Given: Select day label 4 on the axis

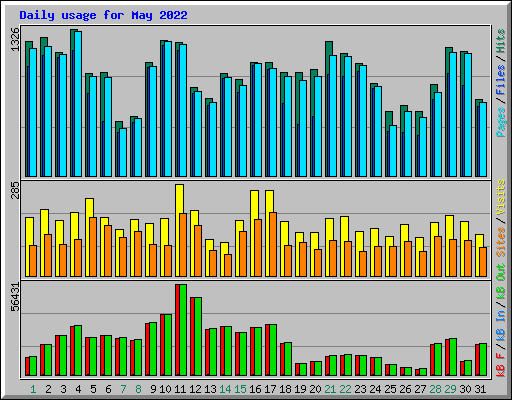Looking at the screenshot, I should coord(78,389).
